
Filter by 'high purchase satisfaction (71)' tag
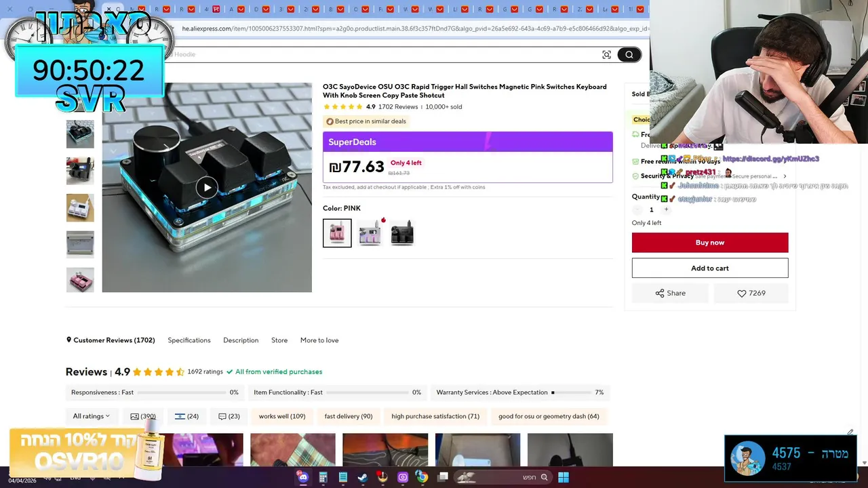pyautogui.click(x=435, y=416)
